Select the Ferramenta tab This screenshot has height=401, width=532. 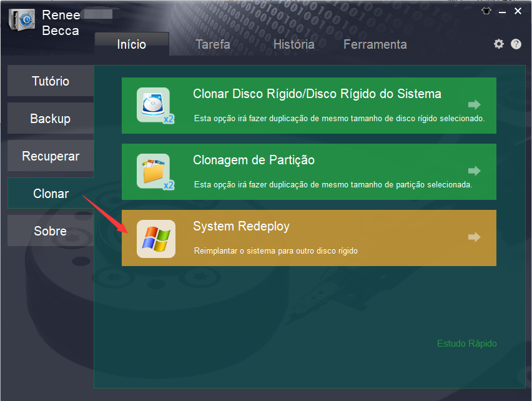375,44
